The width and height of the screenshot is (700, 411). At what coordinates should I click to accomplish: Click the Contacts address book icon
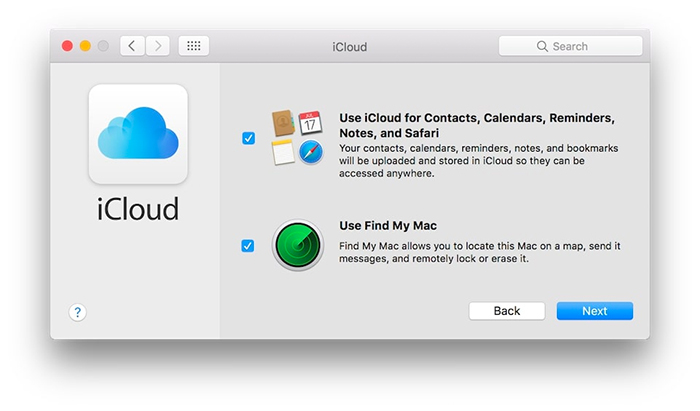(x=284, y=124)
